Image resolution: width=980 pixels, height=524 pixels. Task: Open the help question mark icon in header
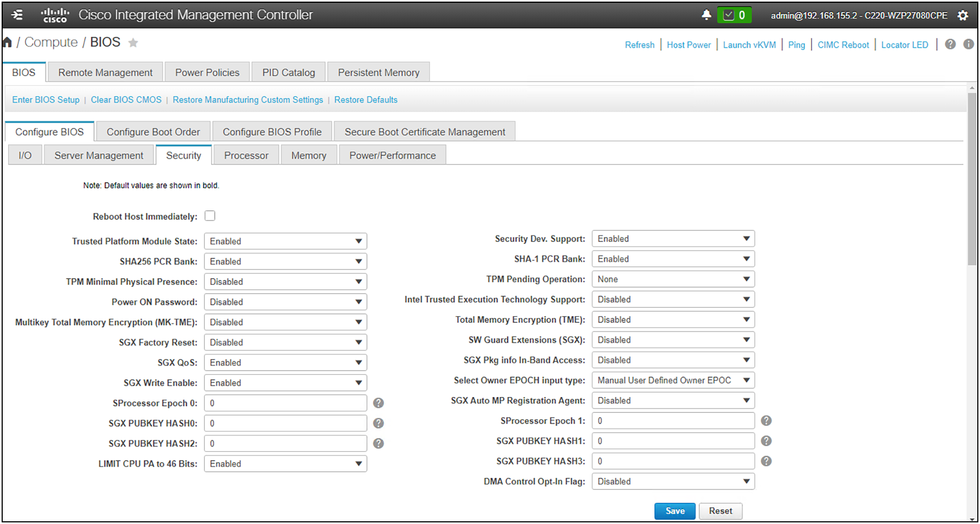pos(950,44)
